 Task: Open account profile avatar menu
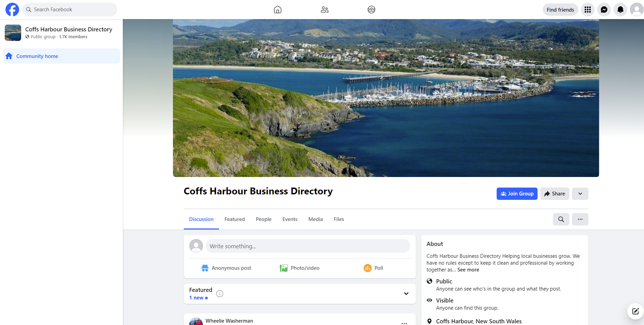(636, 10)
